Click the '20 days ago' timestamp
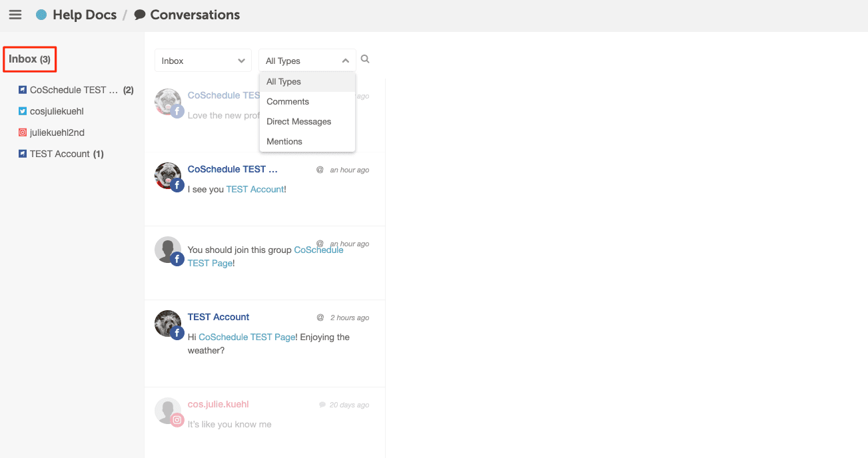Viewport: 868px width, 458px height. 349,405
